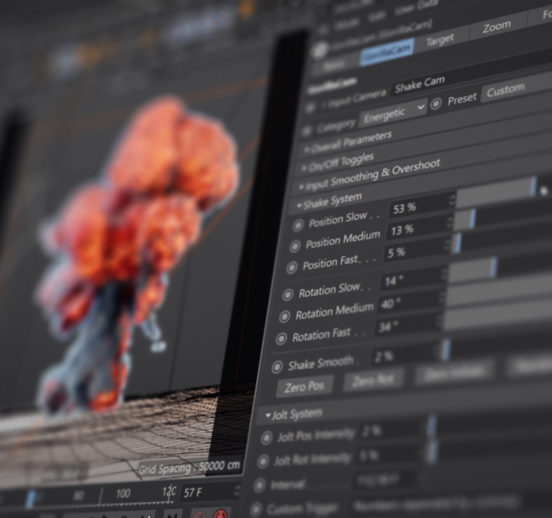The height and width of the screenshot is (518, 552).
Task: Click Position Slow value stepper arrows
Action: pyautogui.click(x=452, y=201)
